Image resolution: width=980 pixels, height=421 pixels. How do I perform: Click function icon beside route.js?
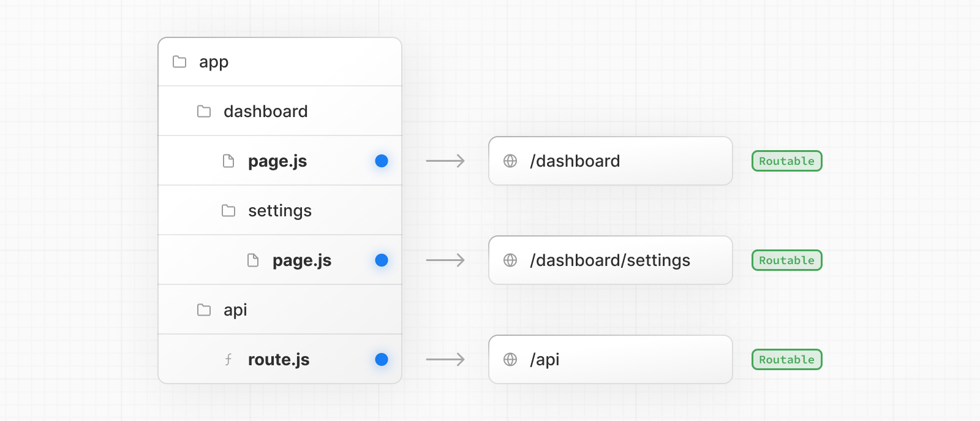pyautogui.click(x=228, y=360)
